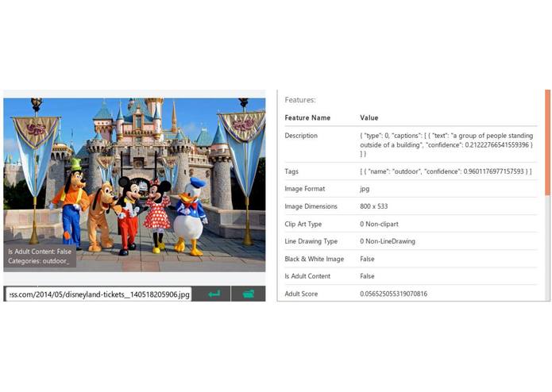Select the "Adult Score" label
552x392 pixels.
pyautogui.click(x=301, y=294)
